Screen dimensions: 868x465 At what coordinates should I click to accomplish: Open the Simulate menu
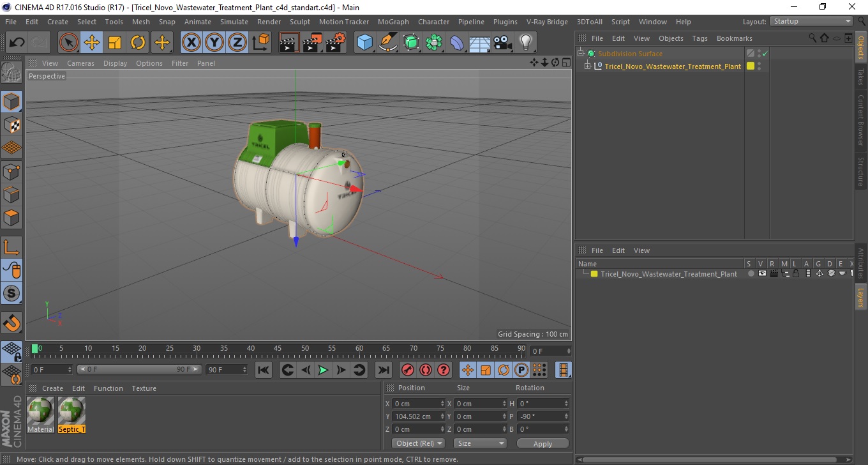click(x=234, y=22)
